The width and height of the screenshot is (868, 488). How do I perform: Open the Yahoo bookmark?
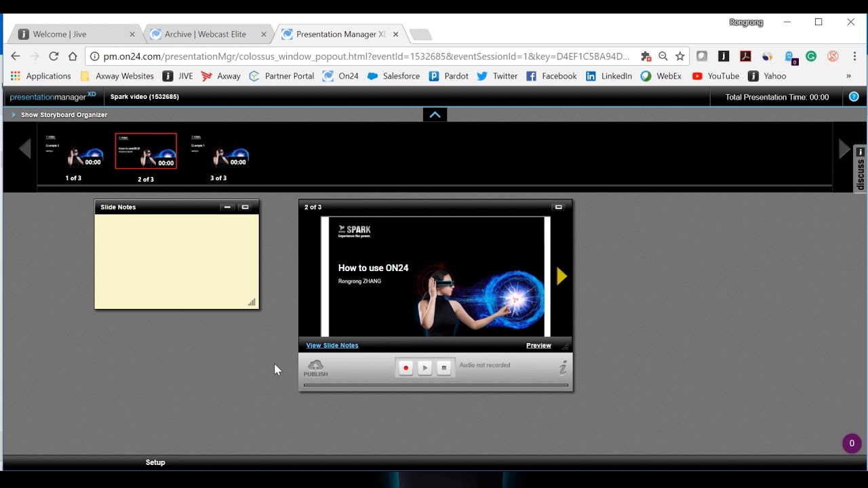coord(767,76)
